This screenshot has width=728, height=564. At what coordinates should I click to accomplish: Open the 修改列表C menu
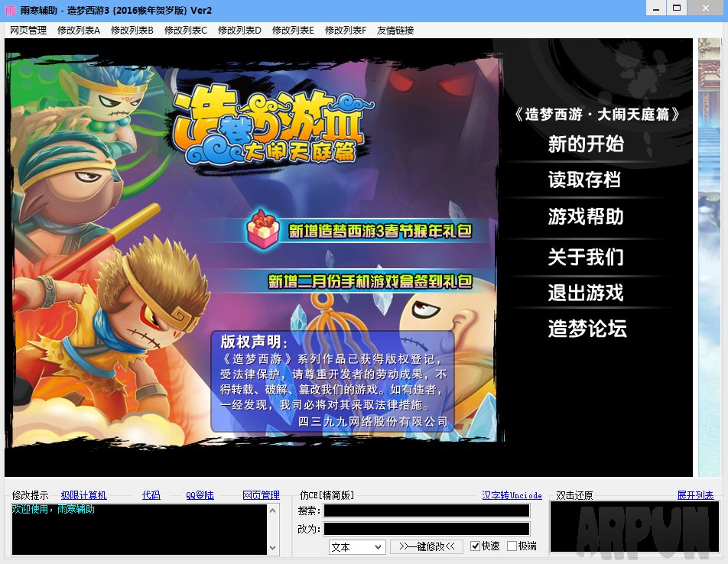[x=186, y=30]
